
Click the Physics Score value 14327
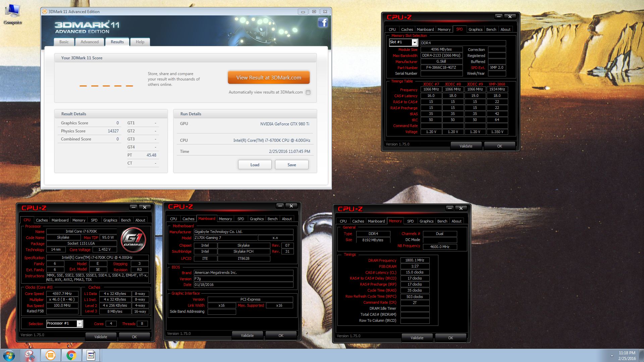coord(113,131)
